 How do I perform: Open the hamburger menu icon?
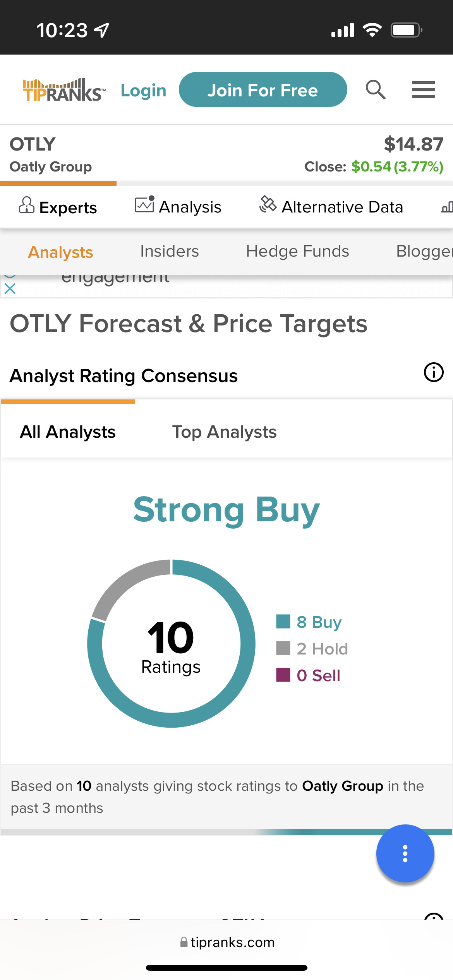click(x=423, y=90)
